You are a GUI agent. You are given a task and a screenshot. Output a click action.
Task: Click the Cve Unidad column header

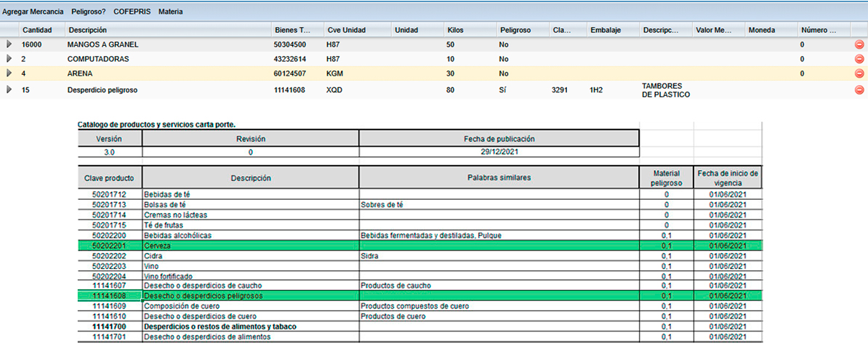[346, 30]
